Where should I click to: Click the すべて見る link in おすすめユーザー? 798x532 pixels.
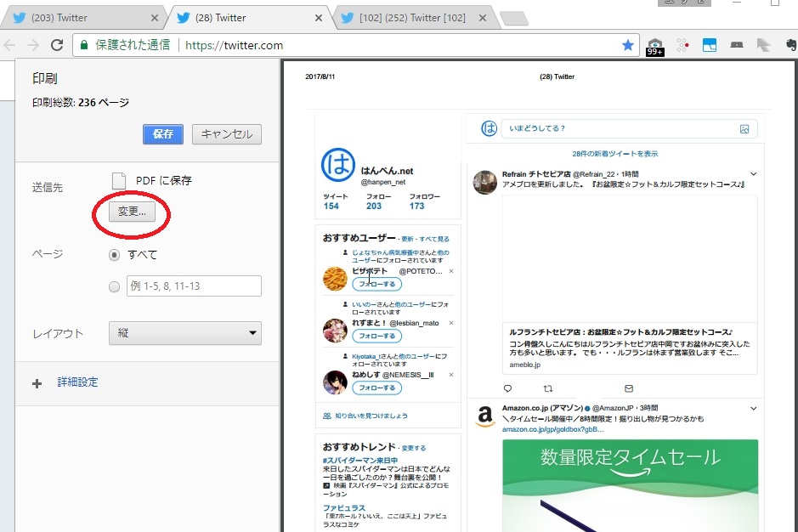[x=434, y=239]
